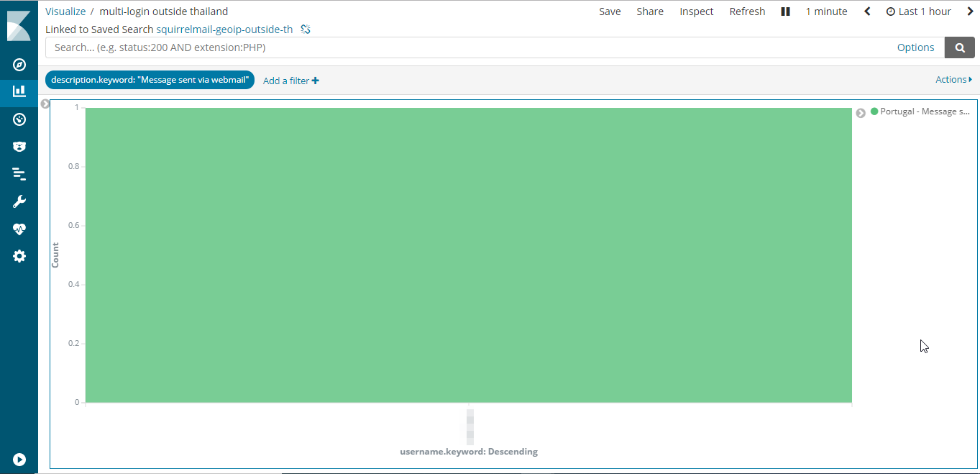Click Save in the top menu
This screenshot has height=474, width=980.
[610, 12]
